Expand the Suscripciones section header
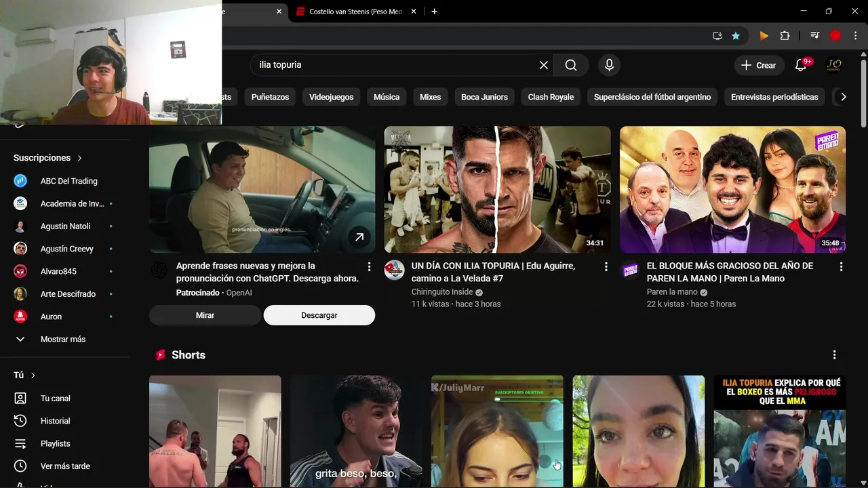Screen dimensions: 868x488 pos(47,158)
